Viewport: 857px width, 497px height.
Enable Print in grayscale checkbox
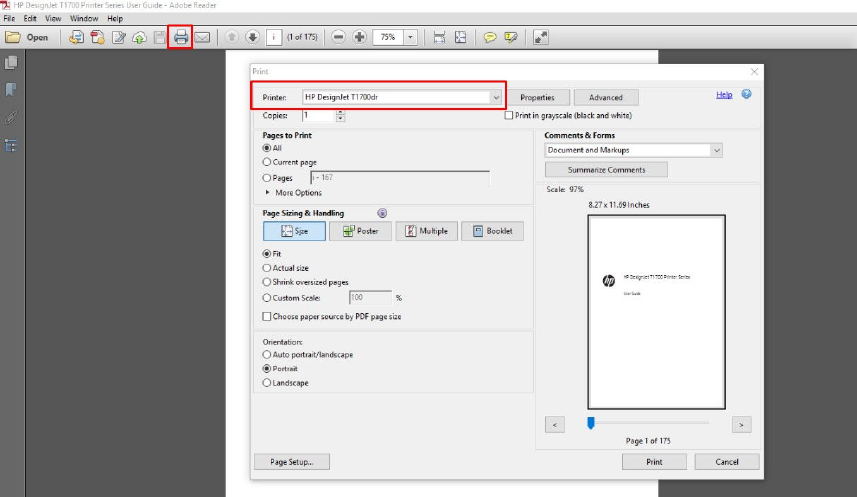[x=509, y=115]
